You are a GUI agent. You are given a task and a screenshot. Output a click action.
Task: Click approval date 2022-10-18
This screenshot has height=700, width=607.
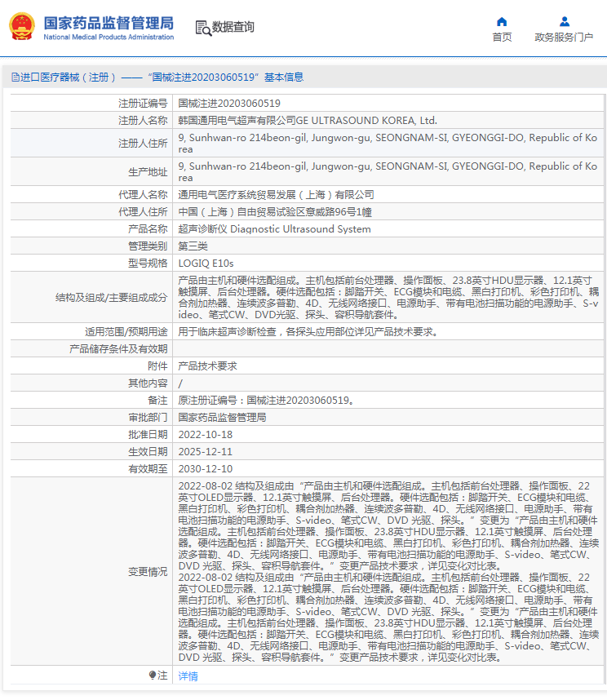[206, 435]
